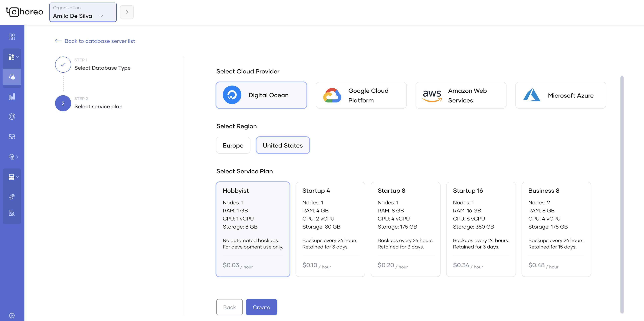Click the Microsoft Azure logo icon
This screenshot has width=644, height=321.
[x=532, y=95]
